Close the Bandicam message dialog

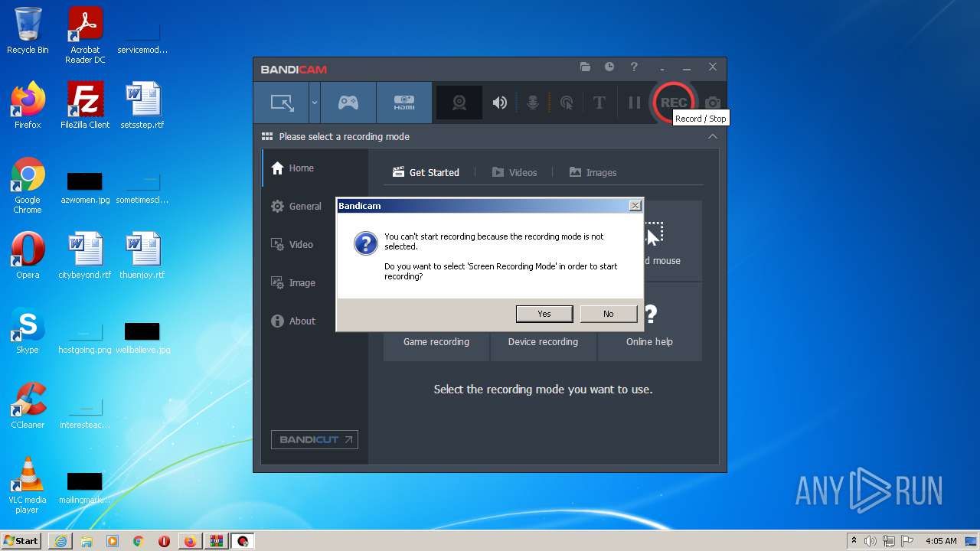tap(635, 206)
